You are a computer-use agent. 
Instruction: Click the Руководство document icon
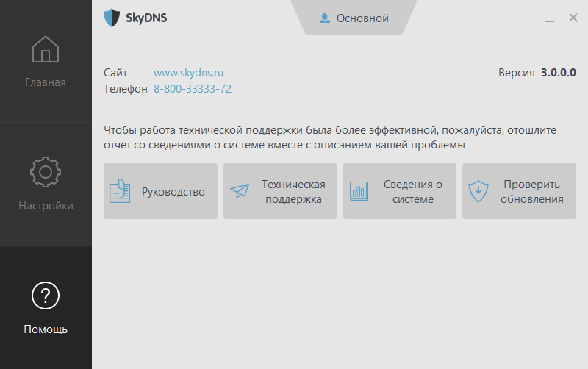coord(120,191)
